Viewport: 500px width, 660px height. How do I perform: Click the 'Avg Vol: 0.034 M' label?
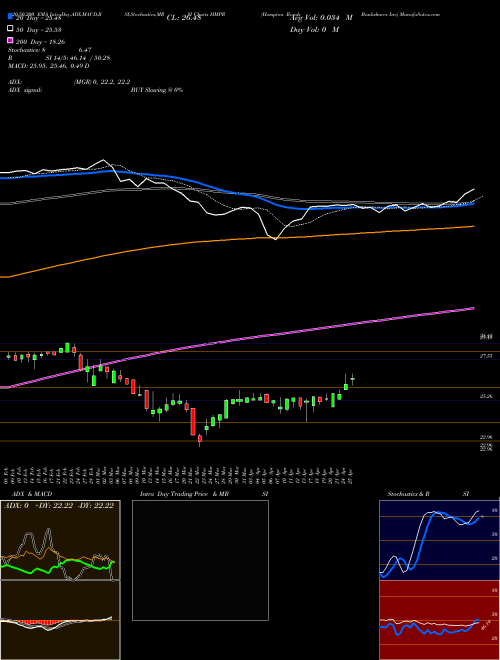tap(321, 18)
